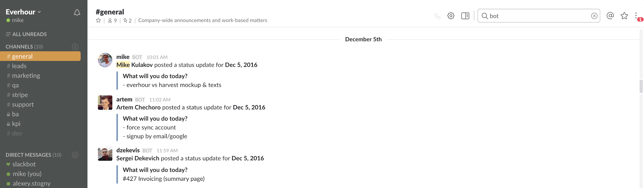Add a new channel plus icon

click(75, 47)
